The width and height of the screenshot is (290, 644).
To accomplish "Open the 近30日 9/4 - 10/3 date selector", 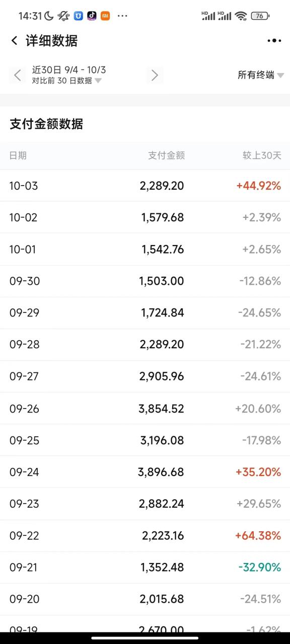I will pyautogui.click(x=69, y=70).
